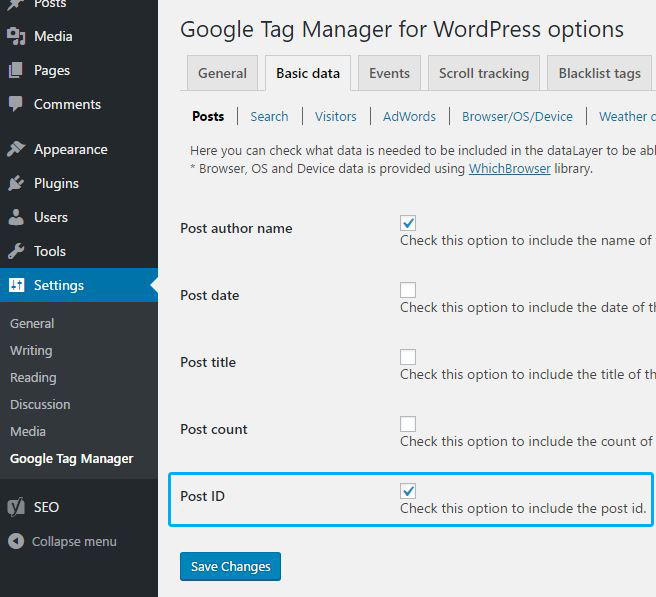656x597 pixels.
Task: Open the Blacklist tags tab
Action: (600, 73)
